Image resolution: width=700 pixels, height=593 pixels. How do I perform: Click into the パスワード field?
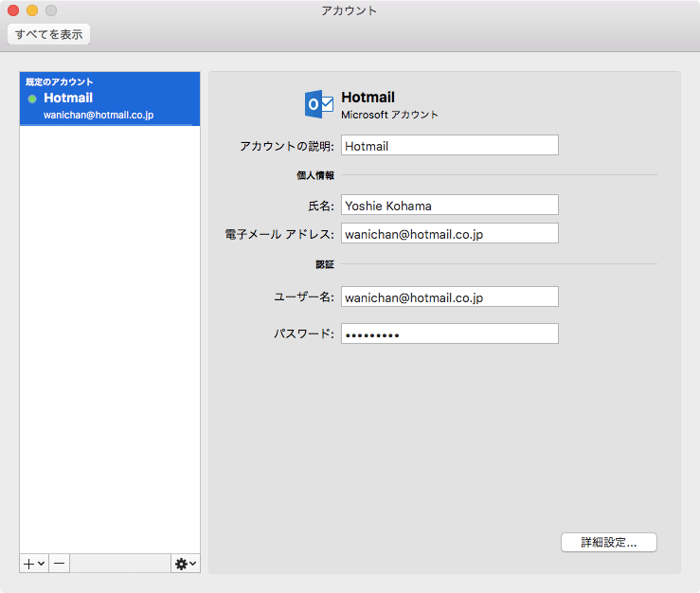click(x=449, y=333)
